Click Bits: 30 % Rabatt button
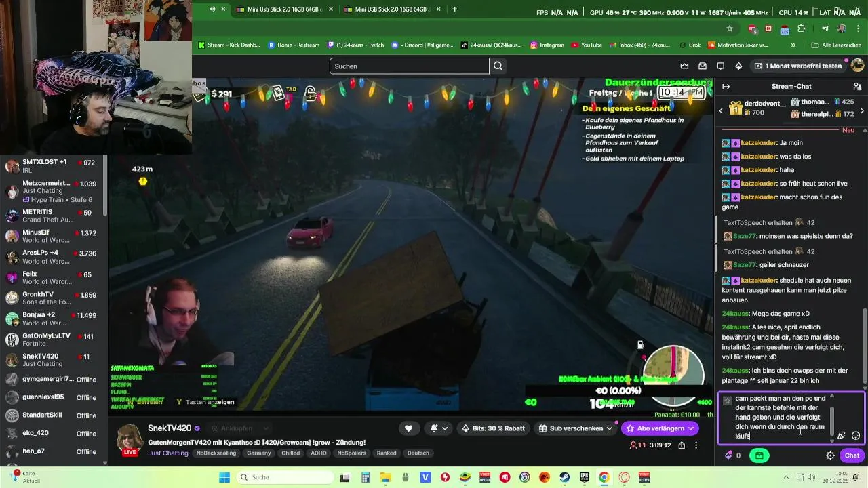The width and height of the screenshot is (868, 488). (493, 428)
